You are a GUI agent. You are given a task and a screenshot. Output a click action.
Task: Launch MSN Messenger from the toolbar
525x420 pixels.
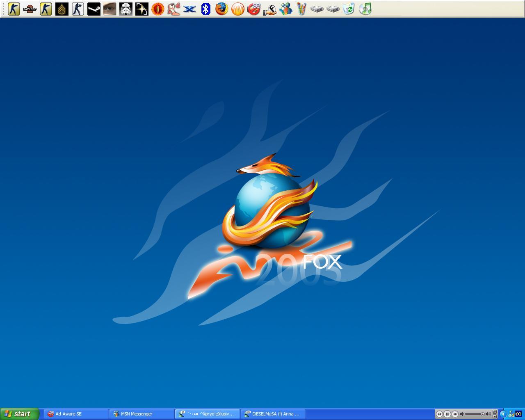[285, 9]
